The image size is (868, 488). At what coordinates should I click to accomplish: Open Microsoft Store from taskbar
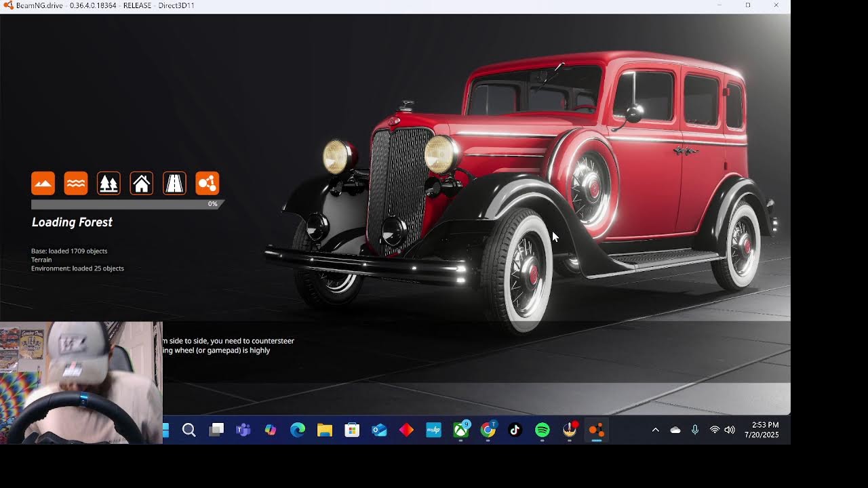pyautogui.click(x=352, y=430)
